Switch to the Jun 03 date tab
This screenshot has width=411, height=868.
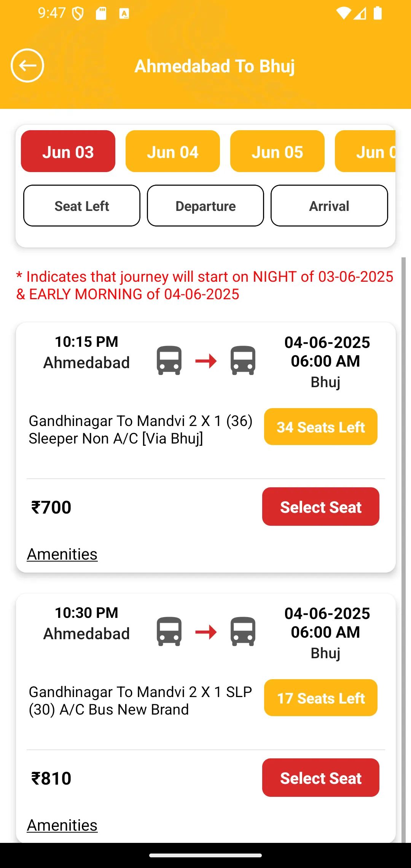(x=68, y=151)
